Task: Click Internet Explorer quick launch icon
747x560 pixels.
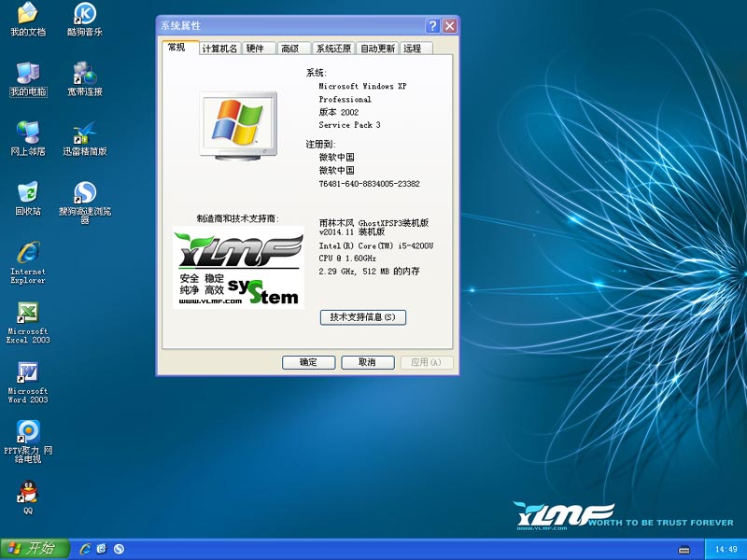Action: (x=85, y=549)
